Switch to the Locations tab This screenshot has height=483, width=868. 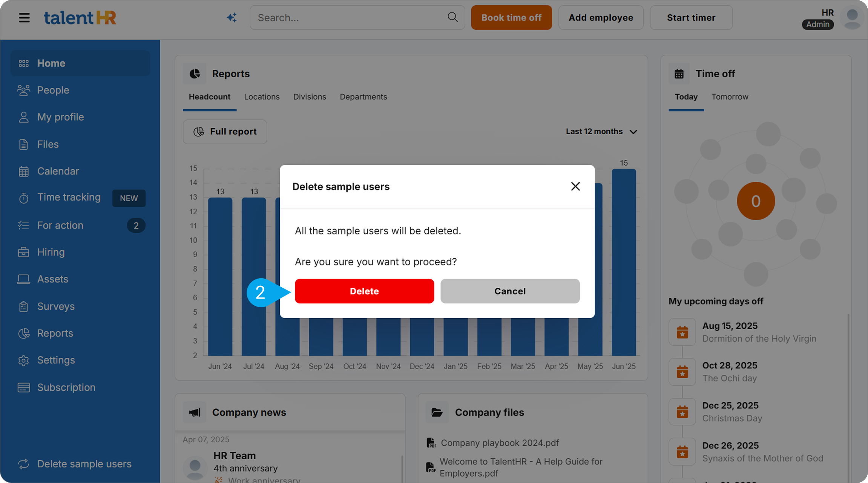[x=262, y=97]
